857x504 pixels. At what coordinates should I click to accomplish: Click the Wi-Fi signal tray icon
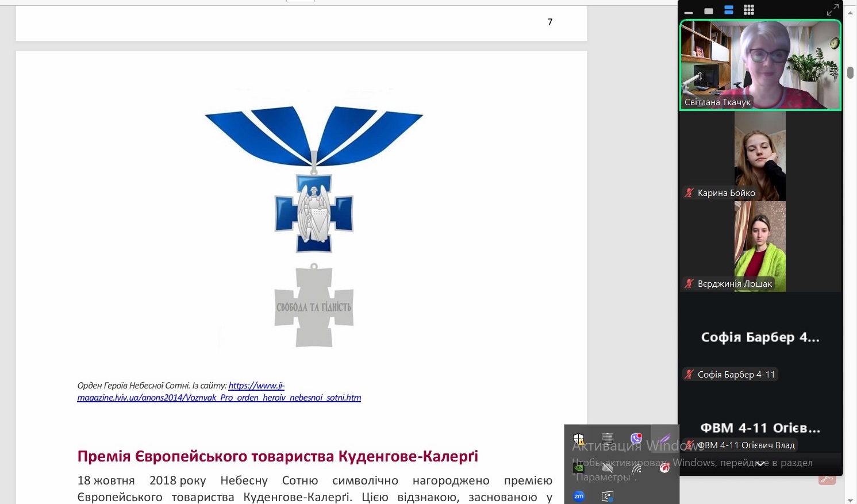pos(636,468)
